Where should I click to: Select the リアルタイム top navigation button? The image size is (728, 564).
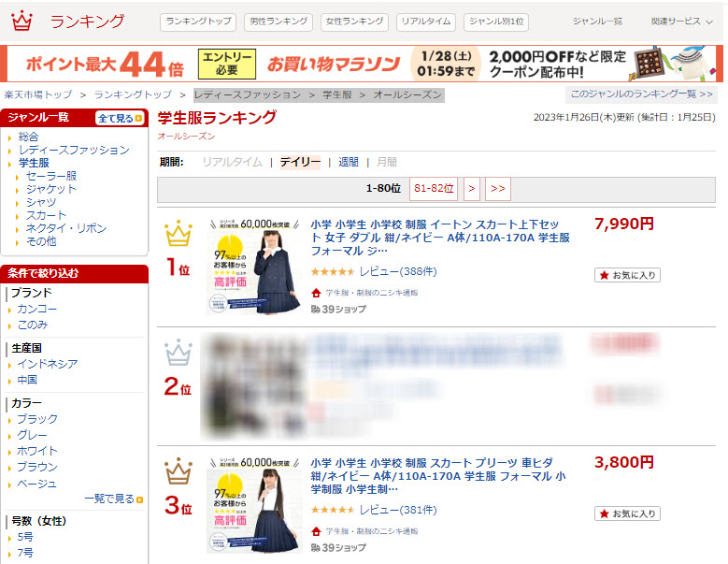(426, 22)
